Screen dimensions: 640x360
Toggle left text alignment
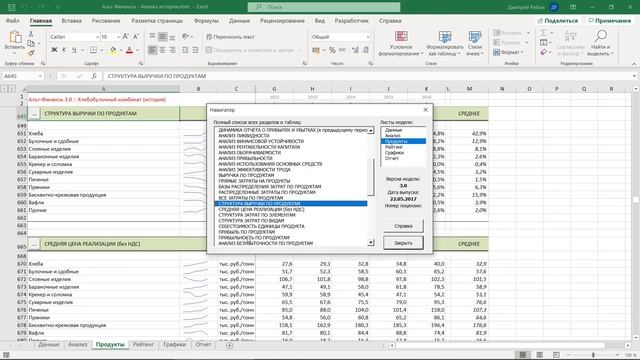click(152, 50)
